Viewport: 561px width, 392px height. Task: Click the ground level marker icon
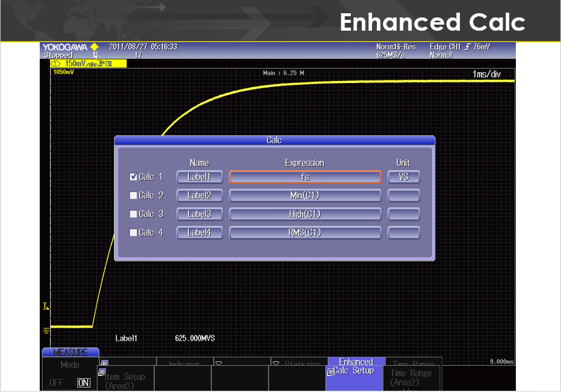(46, 331)
